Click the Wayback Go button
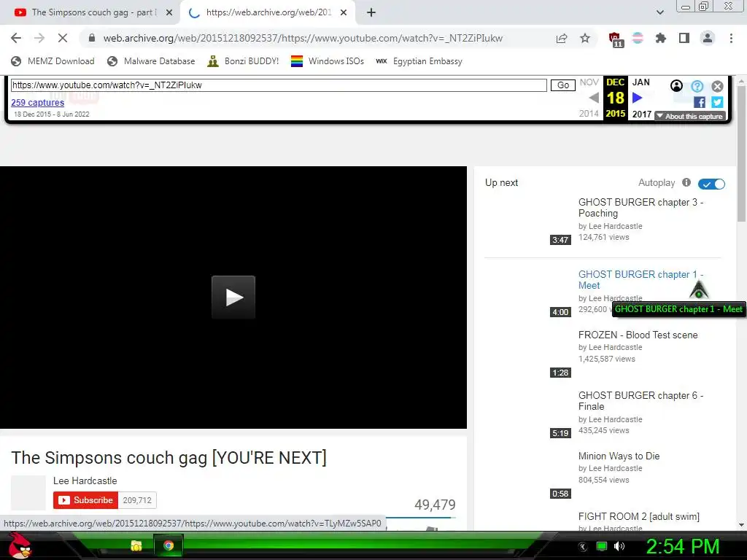The height and width of the screenshot is (560, 747). (562, 85)
